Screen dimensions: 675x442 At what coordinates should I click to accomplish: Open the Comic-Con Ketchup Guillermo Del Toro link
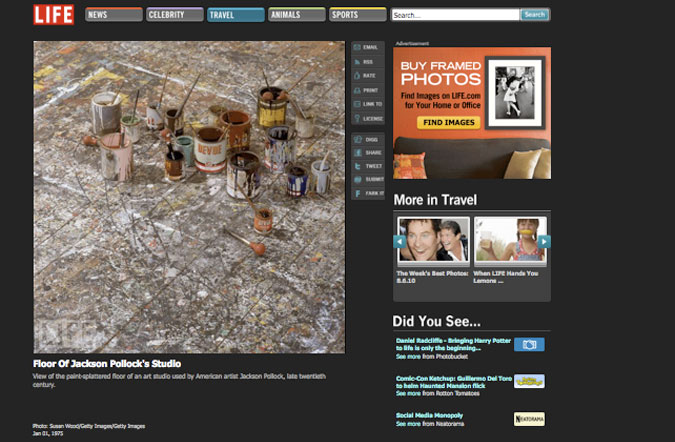coord(454,382)
